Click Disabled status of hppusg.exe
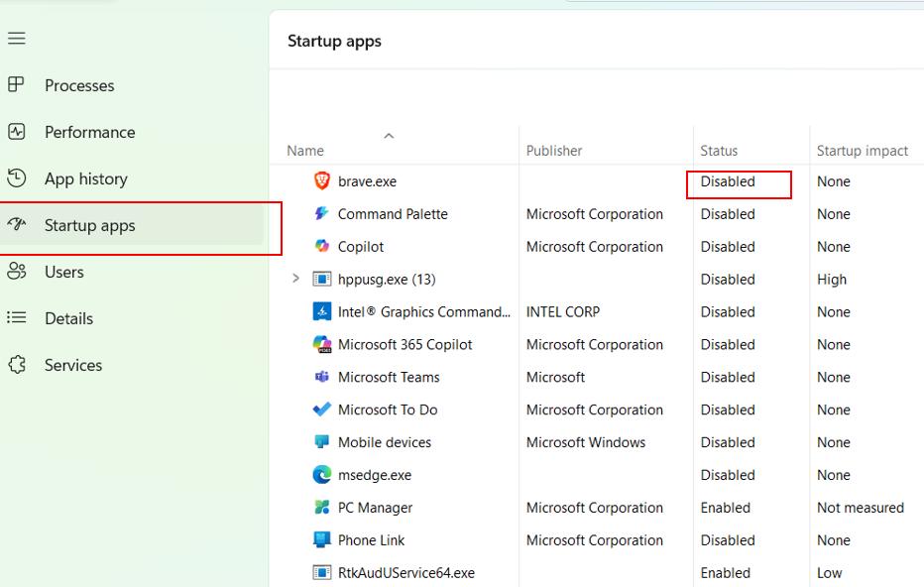 coord(727,280)
